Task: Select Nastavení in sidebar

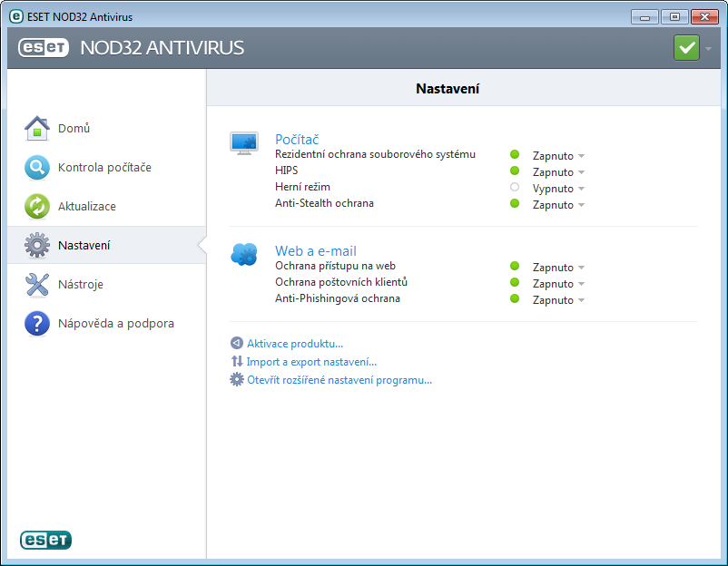Action: [107, 245]
